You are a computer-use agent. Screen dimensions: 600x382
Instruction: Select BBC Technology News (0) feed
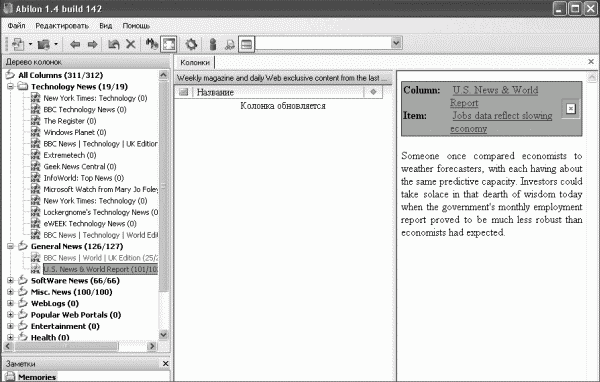(x=85, y=109)
